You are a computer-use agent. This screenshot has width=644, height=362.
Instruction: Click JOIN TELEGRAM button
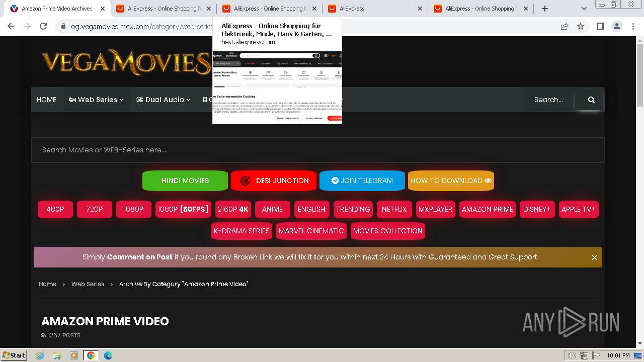(x=362, y=180)
